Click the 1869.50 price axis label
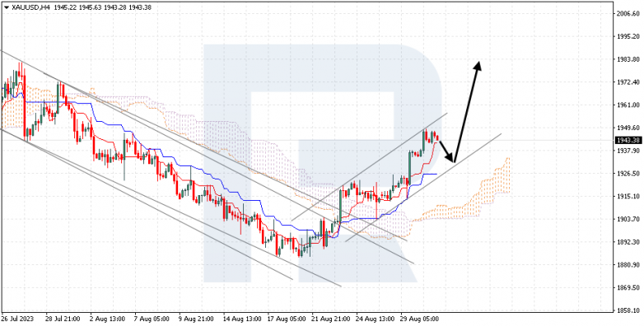 [628, 288]
